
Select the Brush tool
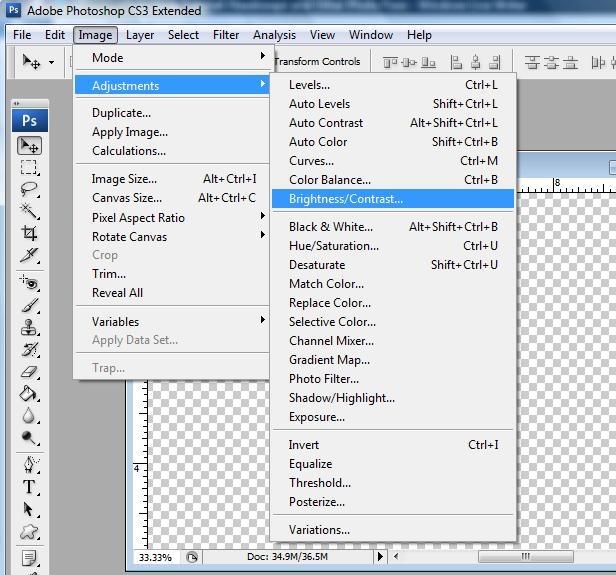point(29,305)
